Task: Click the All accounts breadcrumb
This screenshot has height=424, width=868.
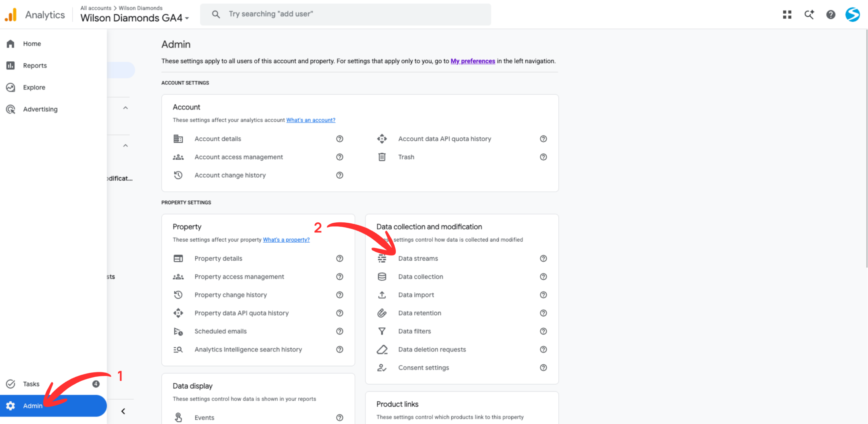Action: tap(96, 8)
